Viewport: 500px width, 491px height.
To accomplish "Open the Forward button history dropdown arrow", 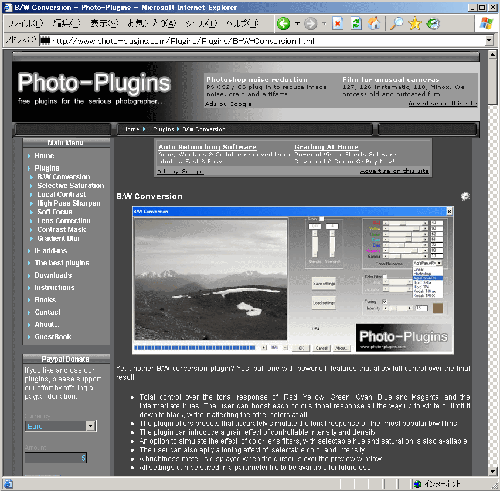I will point(324,24).
